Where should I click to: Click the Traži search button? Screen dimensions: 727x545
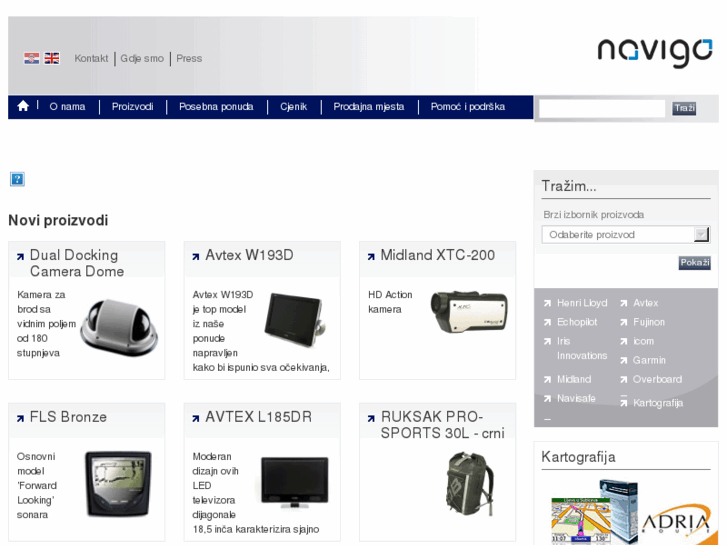[x=684, y=108]
